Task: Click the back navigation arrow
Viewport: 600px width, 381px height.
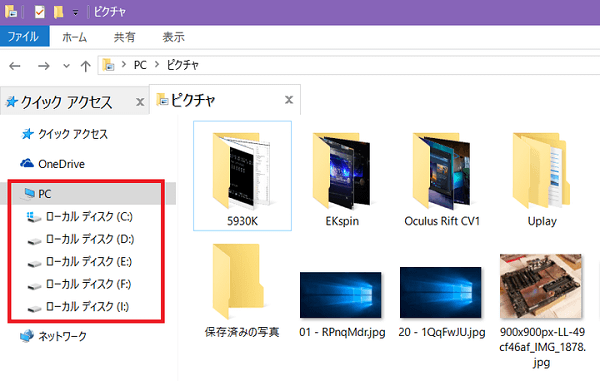Action: 15,66
